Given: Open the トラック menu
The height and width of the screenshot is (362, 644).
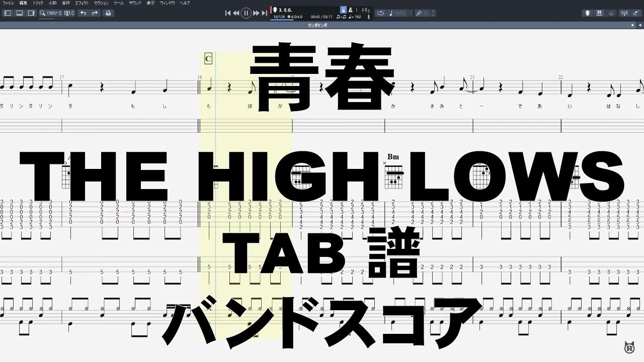Looking at the screenshot, I should point(38,3).
